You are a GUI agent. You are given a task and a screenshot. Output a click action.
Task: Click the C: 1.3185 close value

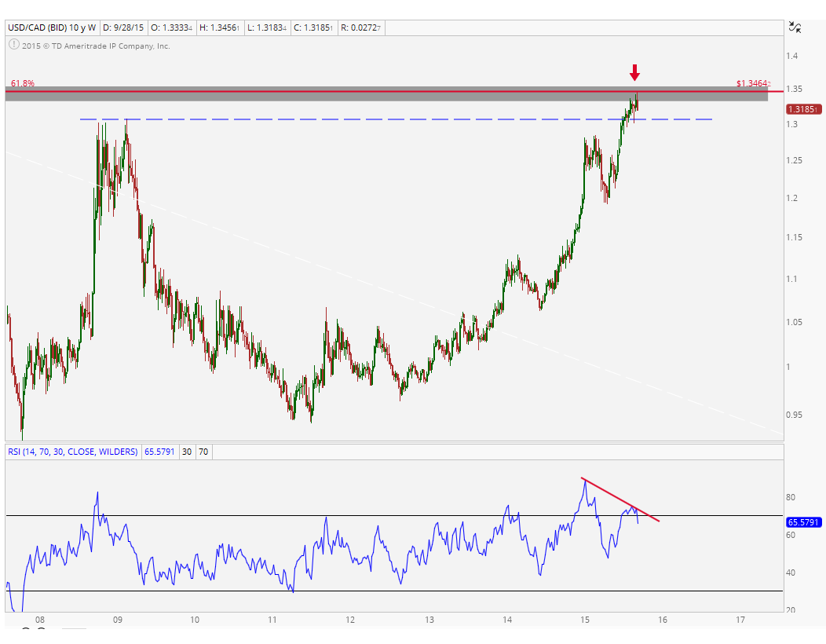(313, 27)
